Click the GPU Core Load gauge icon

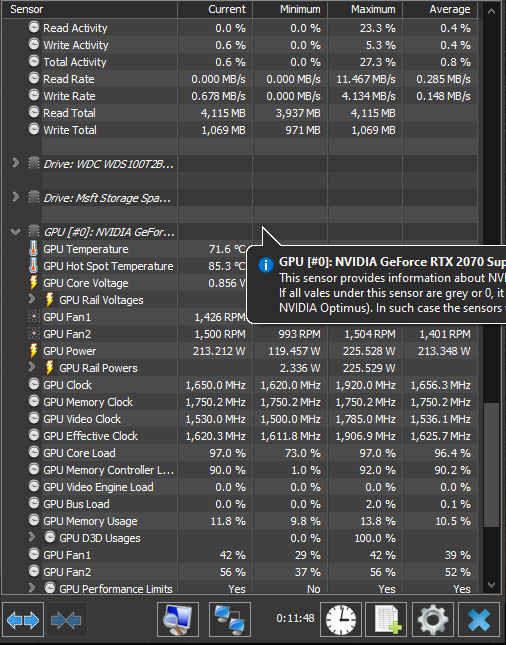pyautogui.click(x=34, y=452)
